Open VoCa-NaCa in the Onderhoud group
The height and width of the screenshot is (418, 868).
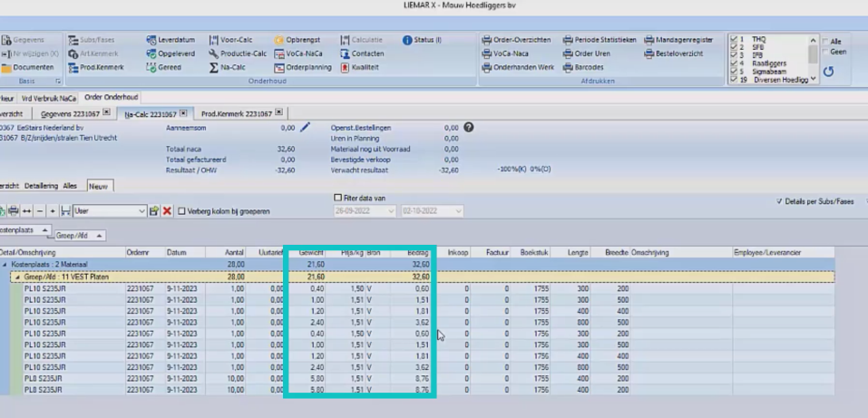[x=297, y=53]
